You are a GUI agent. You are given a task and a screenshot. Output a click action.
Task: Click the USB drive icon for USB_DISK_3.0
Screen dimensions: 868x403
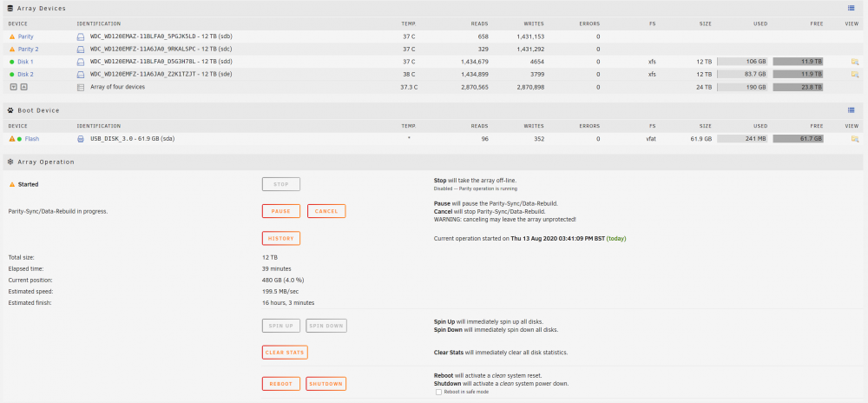(80, 139)
